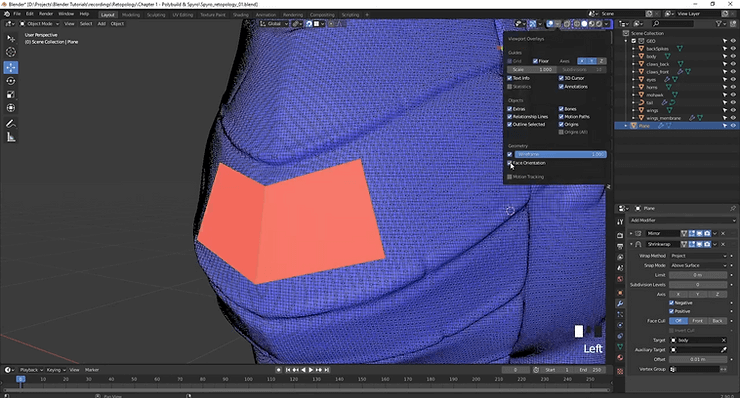Toggle X-Ray in viewport header

(567, 24)
